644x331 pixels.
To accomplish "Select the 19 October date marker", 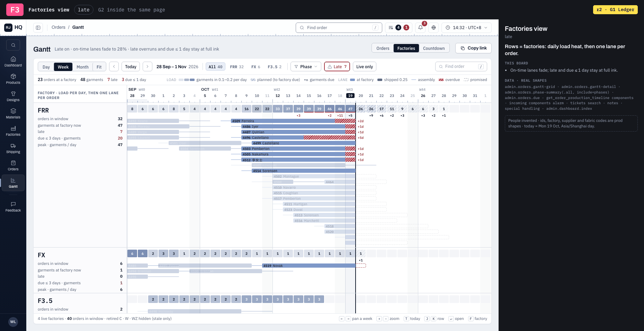I will (x=350, y=96).
